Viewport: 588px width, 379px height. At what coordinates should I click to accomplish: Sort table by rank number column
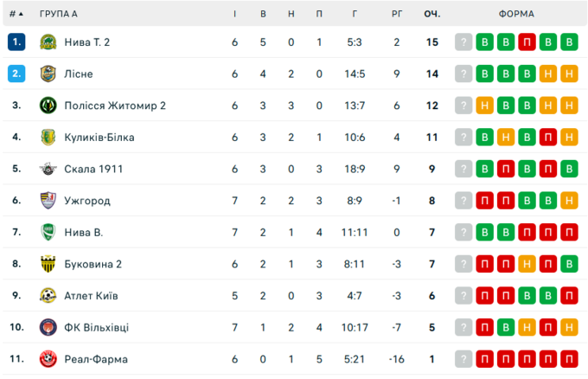16,14
